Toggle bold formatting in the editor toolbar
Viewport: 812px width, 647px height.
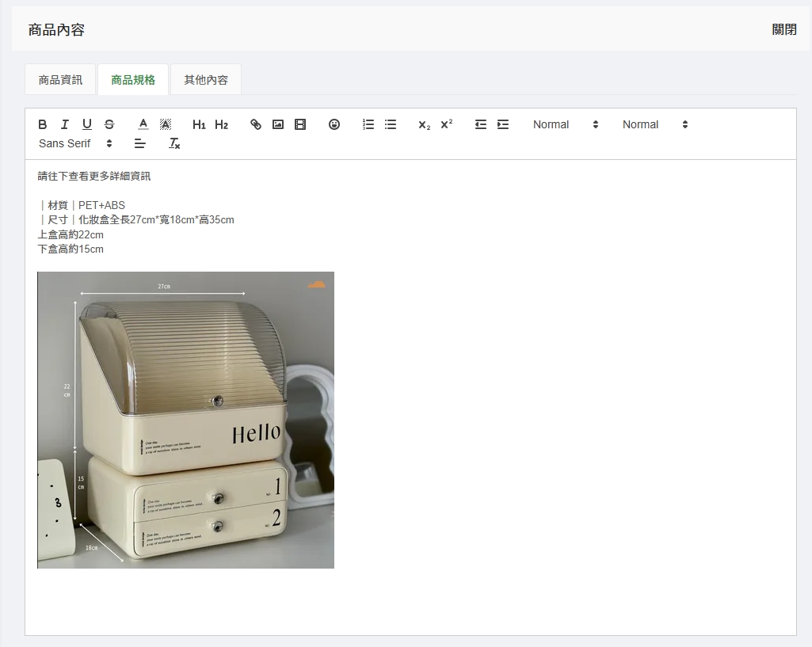pos(43,124)
